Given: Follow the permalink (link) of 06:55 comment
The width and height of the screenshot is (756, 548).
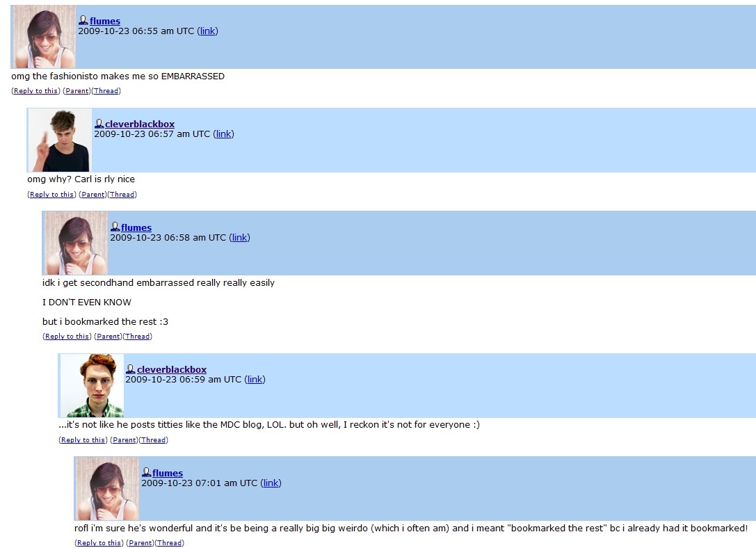Looking at the screenshot, I should pyautogui.click(x=207, y=31).
